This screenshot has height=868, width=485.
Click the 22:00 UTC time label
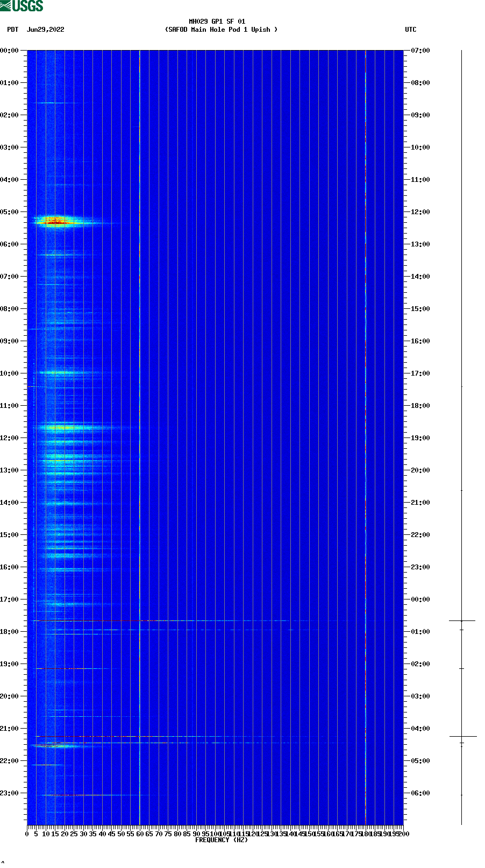tap(420, 535)
